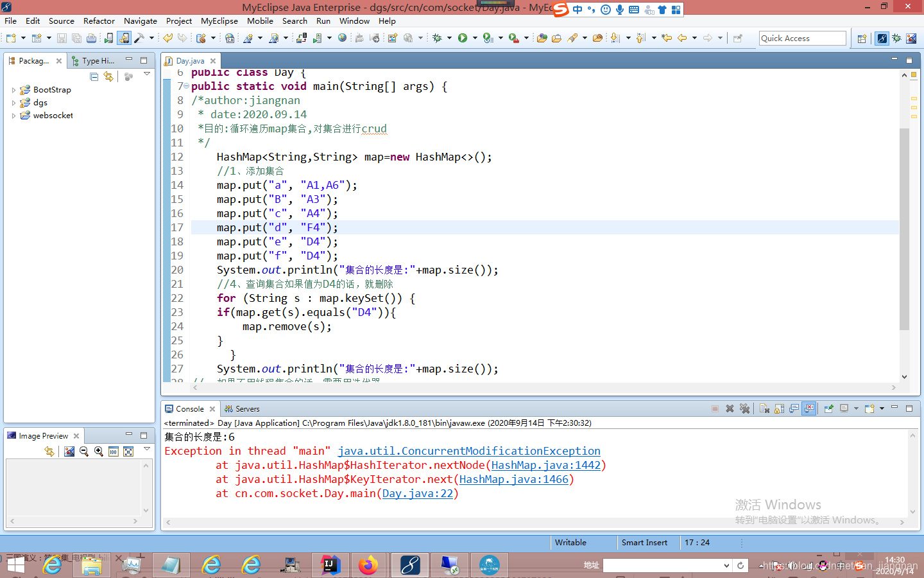Toggle the highlighted mobile device toolbar button

(x=124, y=39)
